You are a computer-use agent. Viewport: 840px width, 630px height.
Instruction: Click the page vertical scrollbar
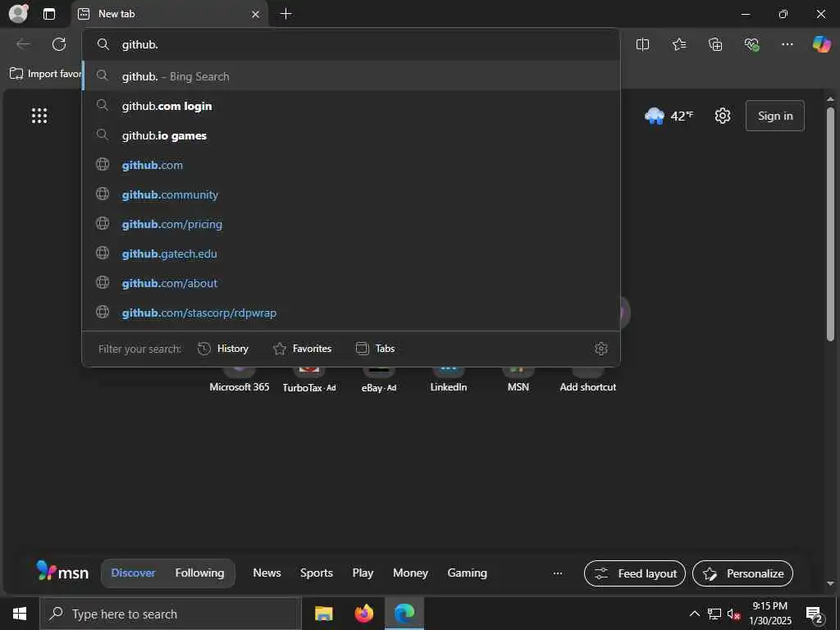coord(830,224)
